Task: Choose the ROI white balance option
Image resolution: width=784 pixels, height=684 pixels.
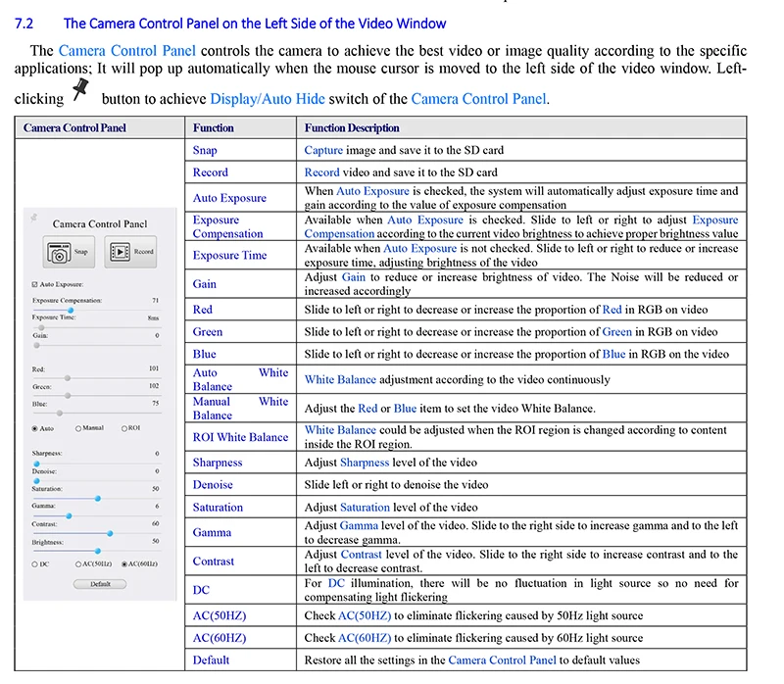Action: tap(123, 428)
